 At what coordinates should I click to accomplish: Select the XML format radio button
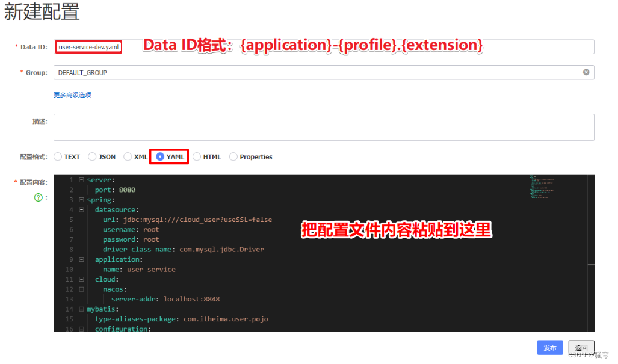point(128,156)
